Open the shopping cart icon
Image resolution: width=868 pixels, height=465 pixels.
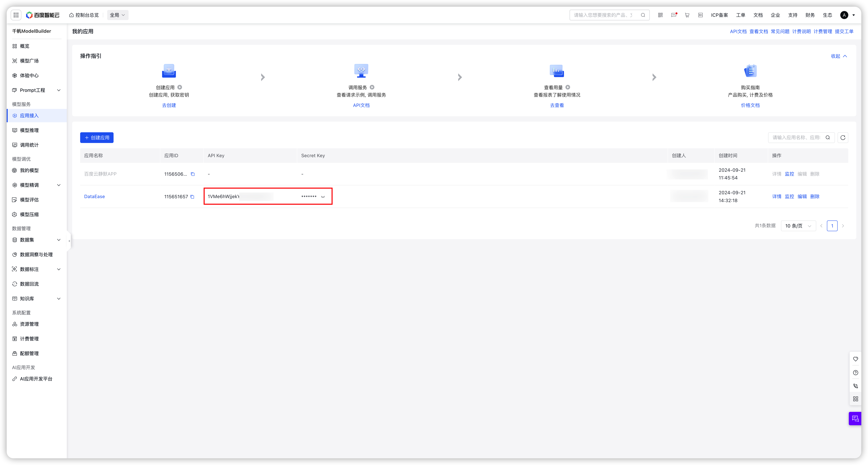tap(687, 15)
